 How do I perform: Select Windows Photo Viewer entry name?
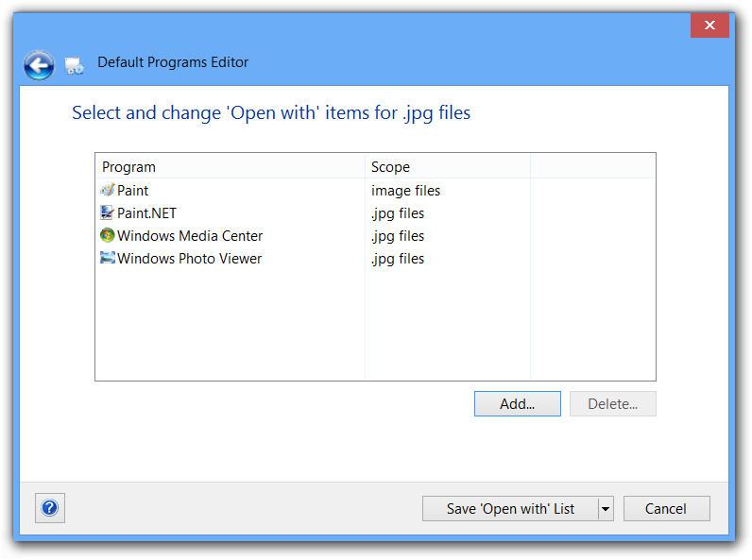pos(189,259)
